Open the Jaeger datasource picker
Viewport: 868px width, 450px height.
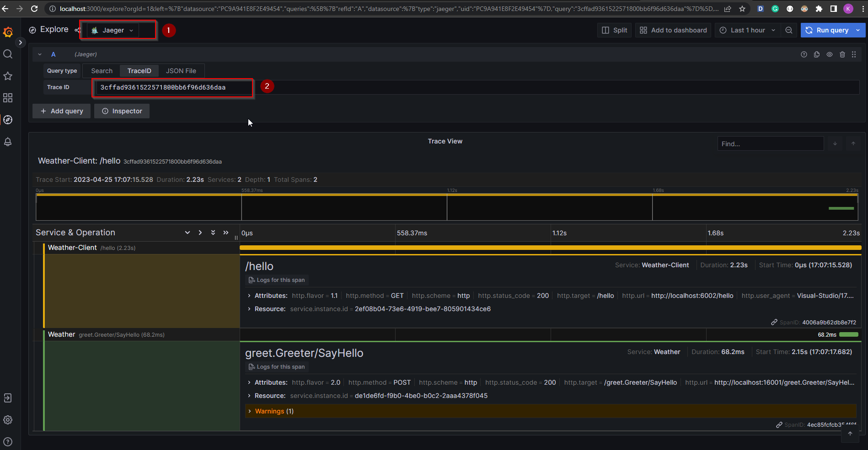click(113, 30)
